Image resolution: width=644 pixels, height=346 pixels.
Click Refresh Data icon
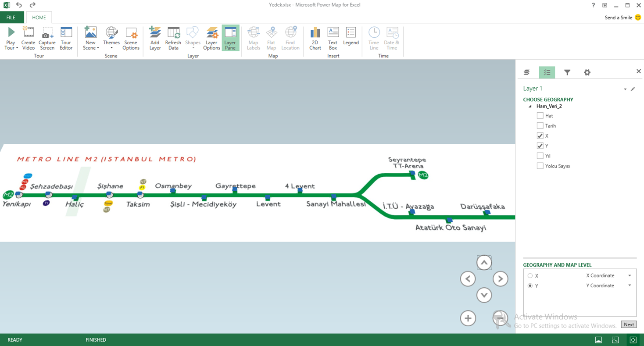pyautogui.click(x=173, y=32)
